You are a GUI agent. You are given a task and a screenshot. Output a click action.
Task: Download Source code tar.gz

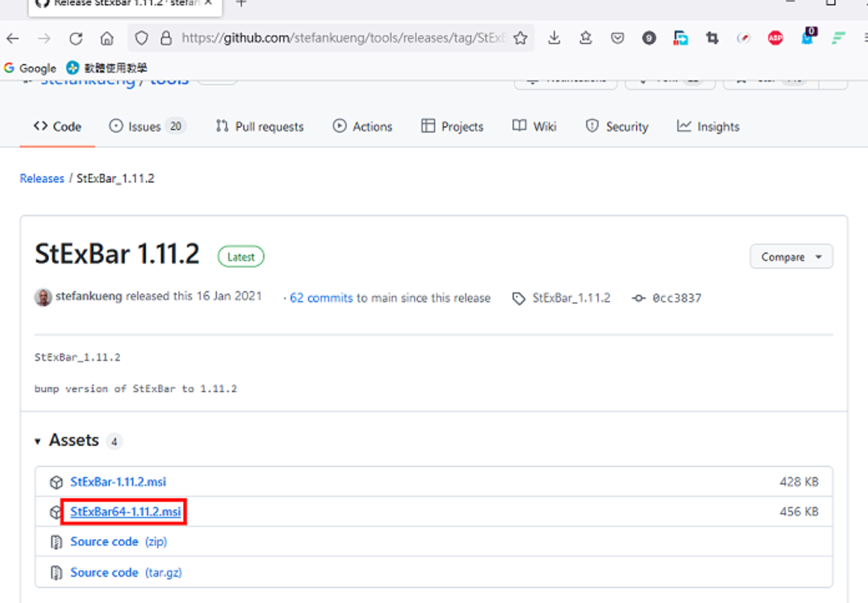(x=126, y=572)
